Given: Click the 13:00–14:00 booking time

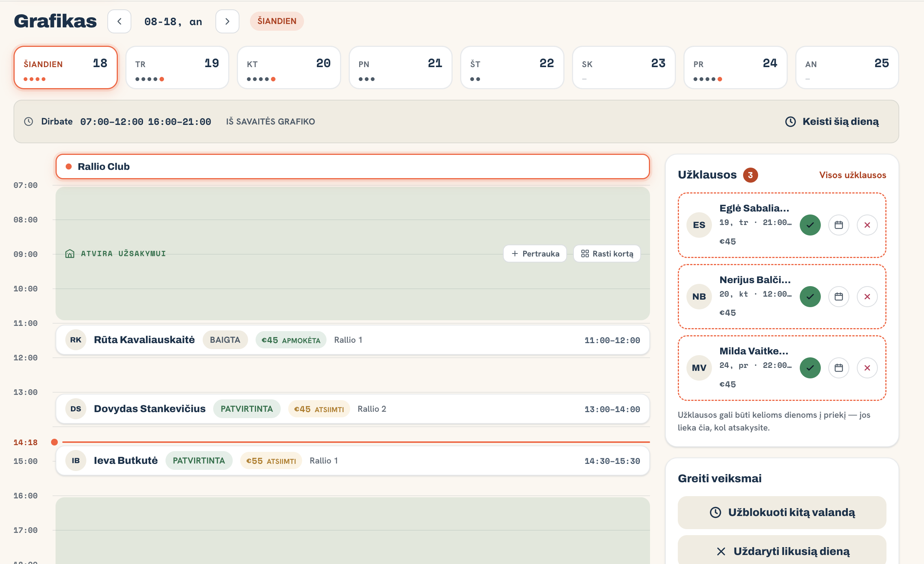Looking at the screenshot, I should [612, 409].
